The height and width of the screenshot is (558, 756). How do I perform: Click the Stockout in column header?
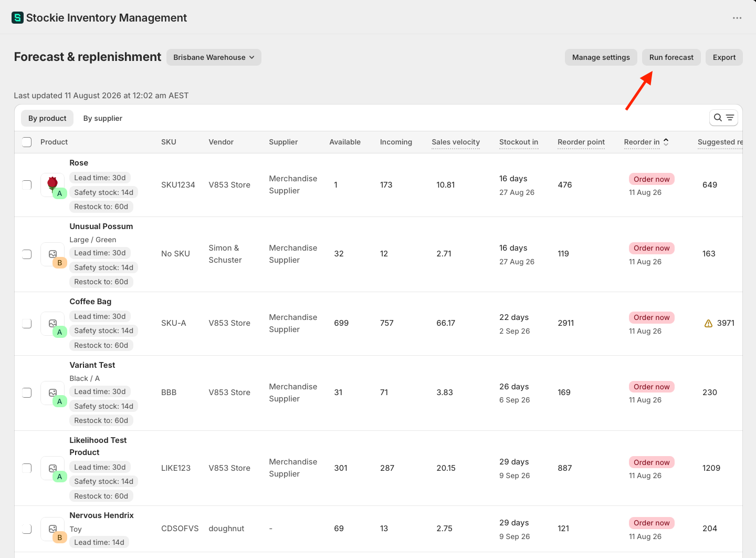pyautogui.click(x=519, y=142)
